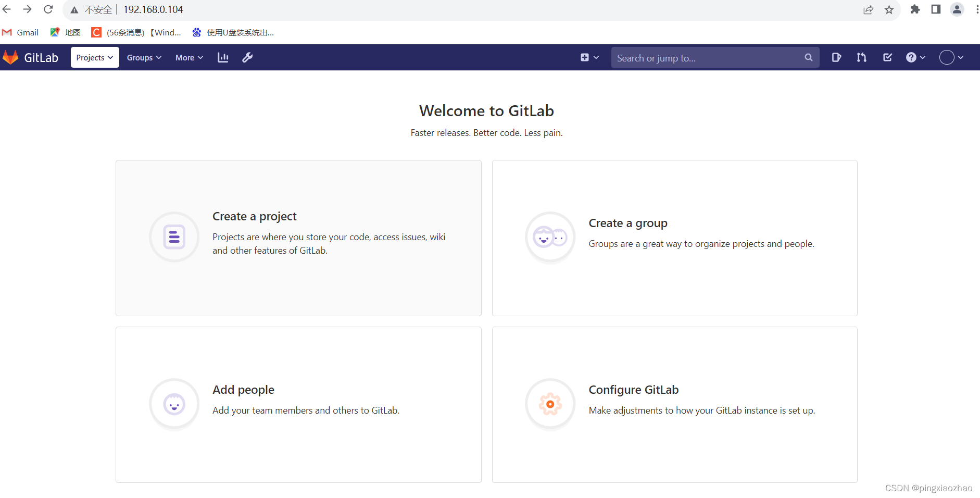Open the user avatar menu
This screenshot has height=498, width=980.
click(x=951, y=57)
